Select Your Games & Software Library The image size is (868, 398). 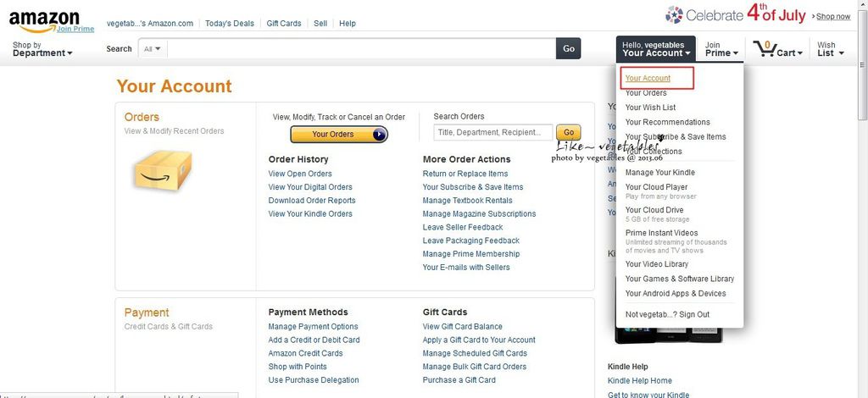(x=680, y=279)
